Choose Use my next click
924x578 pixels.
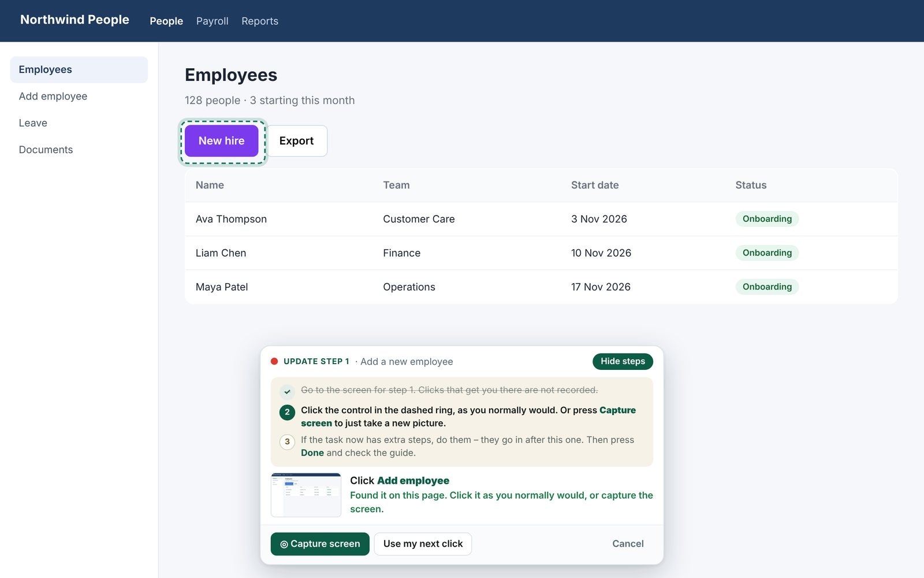point(423,544)
